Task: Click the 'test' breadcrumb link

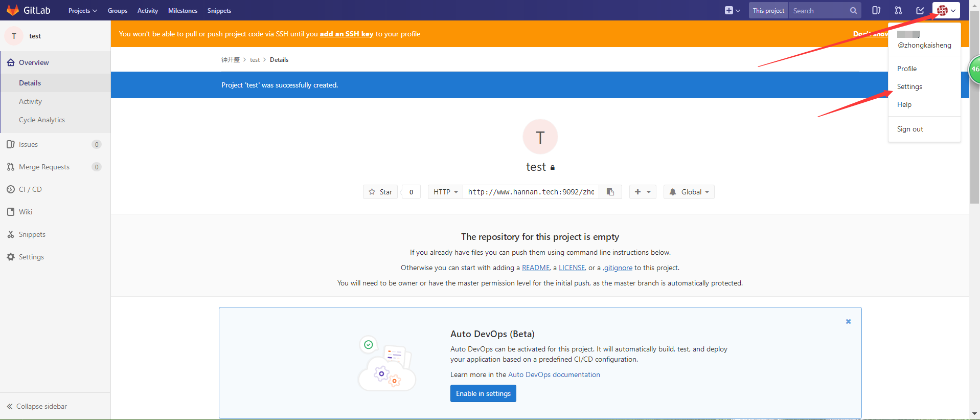Action: 255,60
